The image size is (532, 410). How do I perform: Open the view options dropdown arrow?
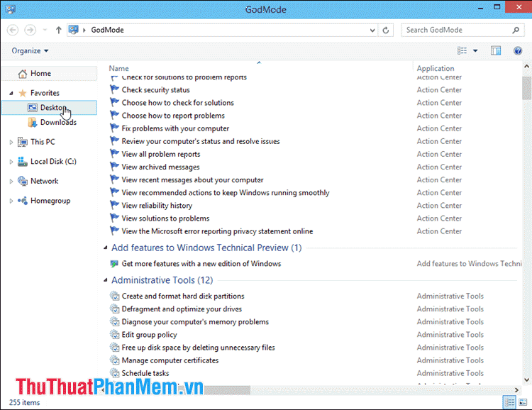475,51
